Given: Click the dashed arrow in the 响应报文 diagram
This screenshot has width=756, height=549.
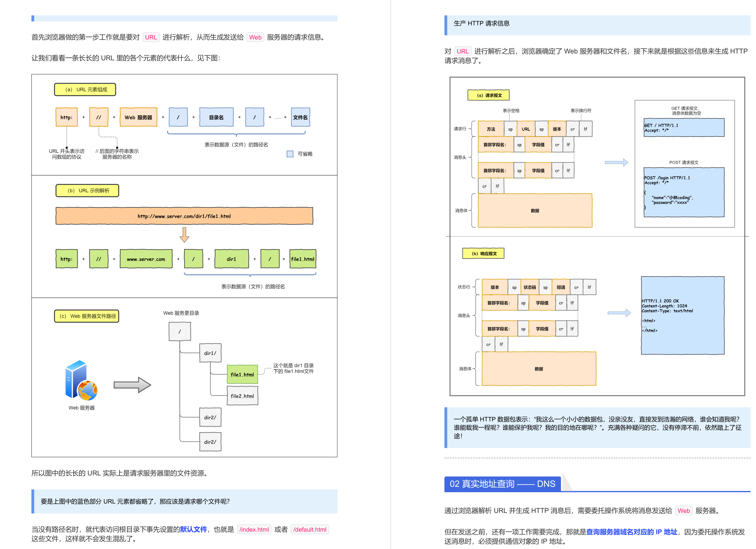Looking at the screenshot, I should (619, 312).
